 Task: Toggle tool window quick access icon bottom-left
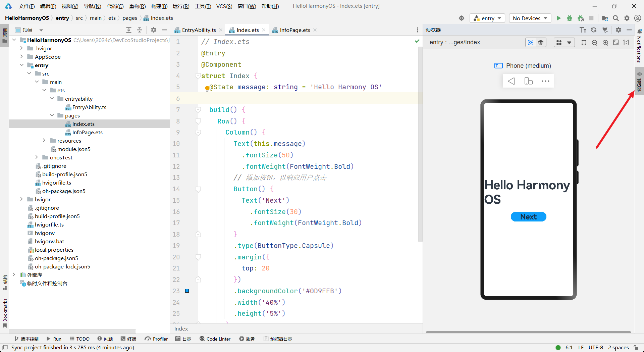click(x=5, y=348)
